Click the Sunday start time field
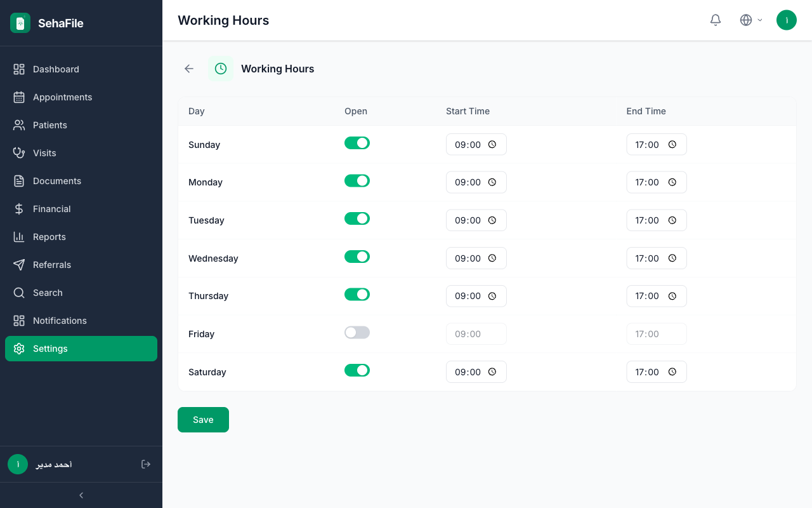 point(476,144)
